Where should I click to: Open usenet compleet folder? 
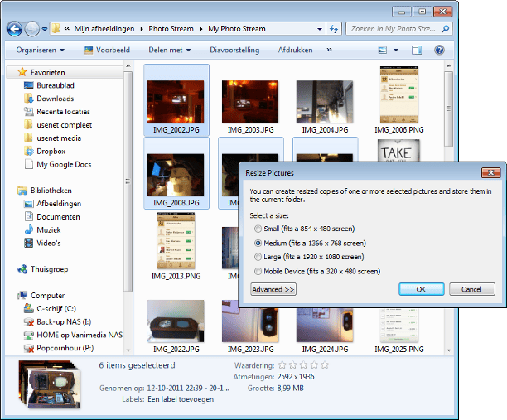[x=58, y=125]
